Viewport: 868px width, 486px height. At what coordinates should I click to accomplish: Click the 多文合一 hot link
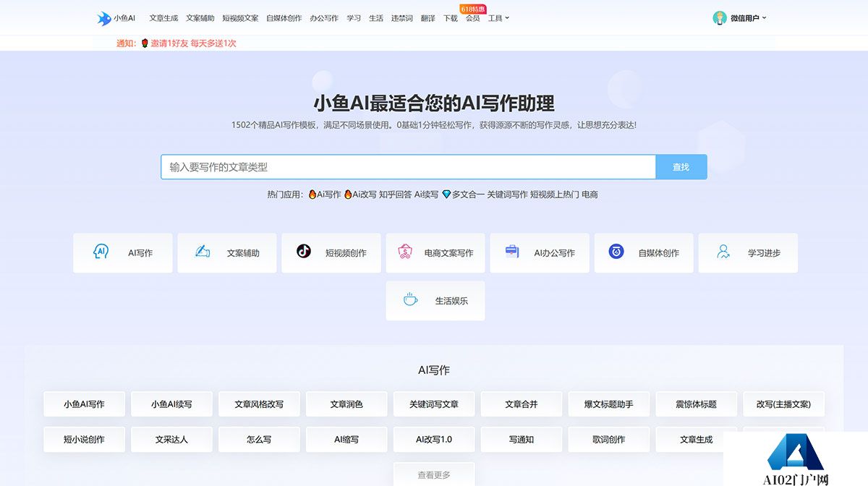point(468,195)
